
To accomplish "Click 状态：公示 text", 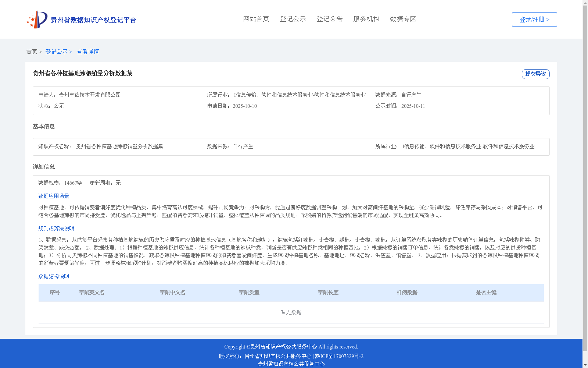I will coord(51,106).
